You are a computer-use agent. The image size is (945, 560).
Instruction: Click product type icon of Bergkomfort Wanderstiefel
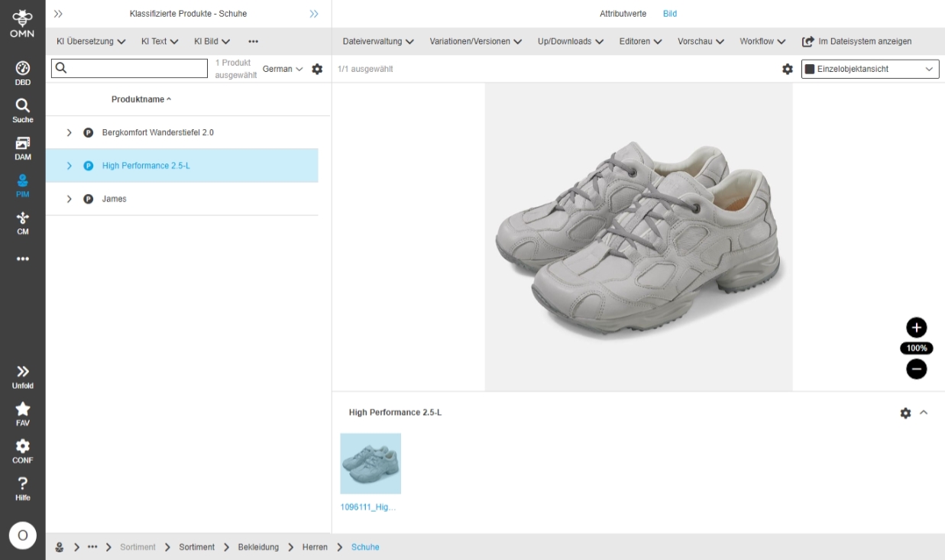88,132
